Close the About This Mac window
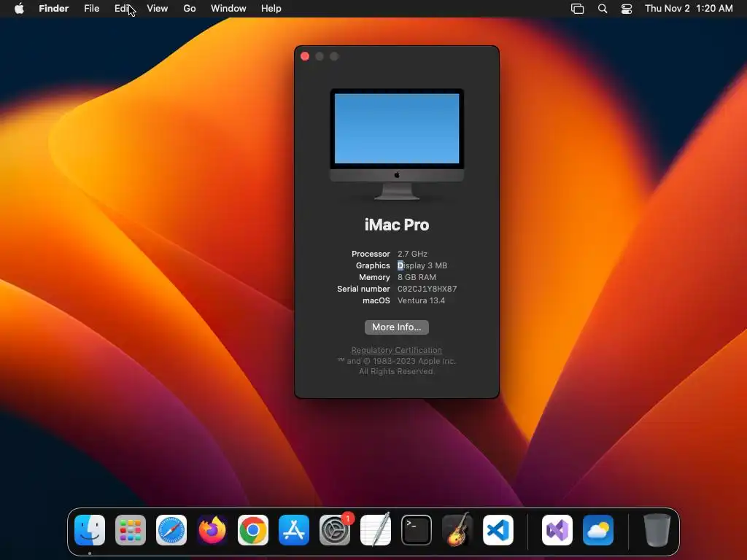 coord(305,57)
